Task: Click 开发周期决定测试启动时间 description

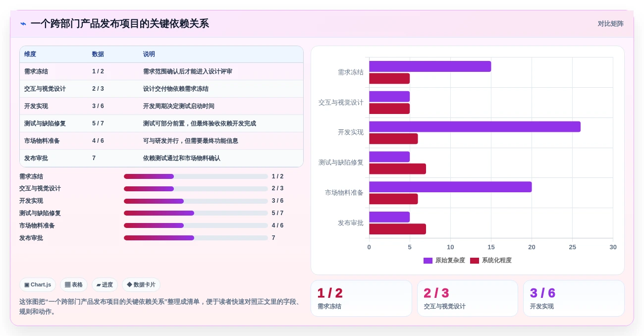Action: click(179, 107)
